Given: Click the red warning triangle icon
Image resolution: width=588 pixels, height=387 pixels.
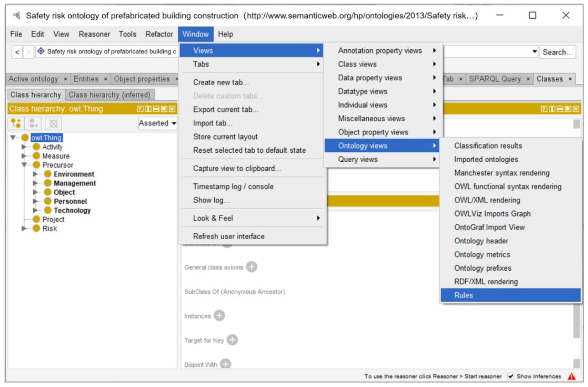Looking at the screenshot, I should pos(571,376).
